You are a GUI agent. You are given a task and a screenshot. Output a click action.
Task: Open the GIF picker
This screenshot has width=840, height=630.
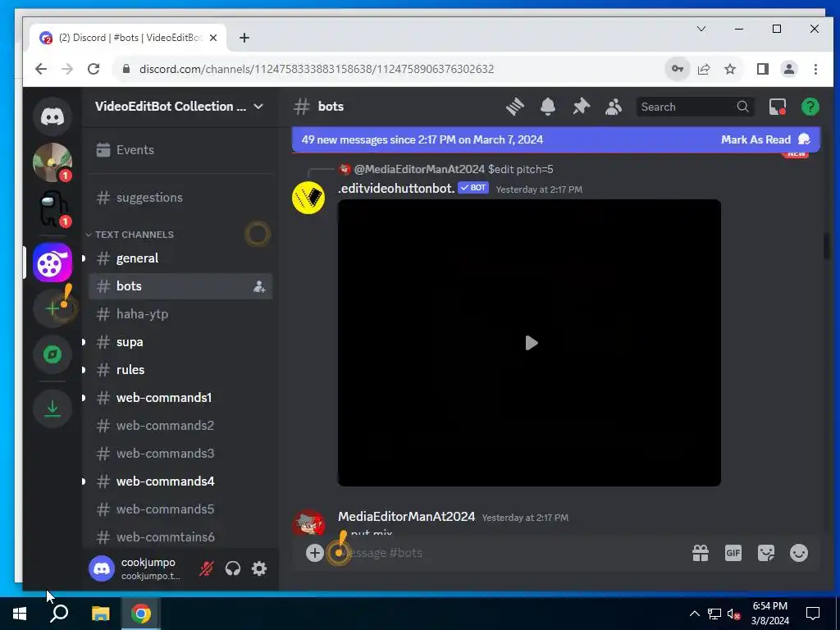pos(733,553)
